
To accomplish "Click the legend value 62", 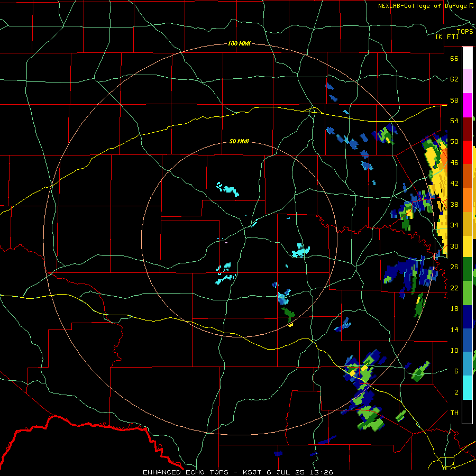I will click(454, 79).
